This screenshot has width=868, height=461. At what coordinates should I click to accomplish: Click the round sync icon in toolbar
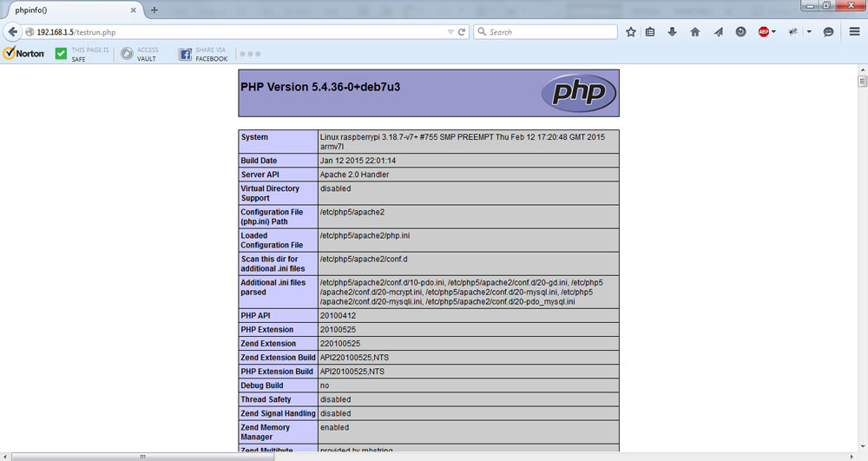(x=740, y=32)
